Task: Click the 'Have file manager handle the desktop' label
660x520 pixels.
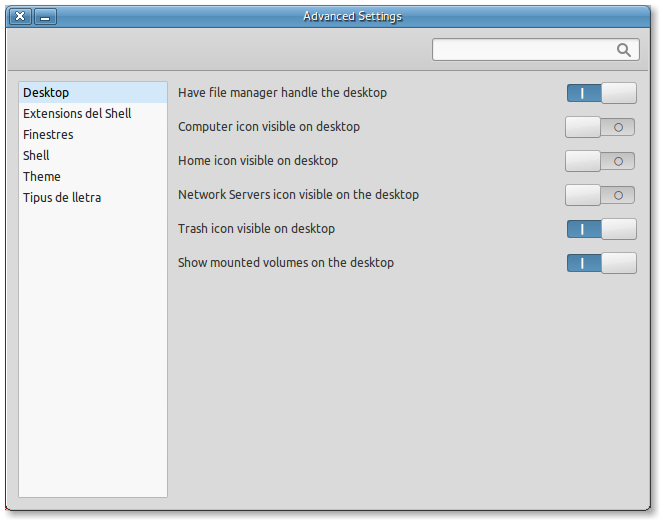Action: click(x=282, y=93)
